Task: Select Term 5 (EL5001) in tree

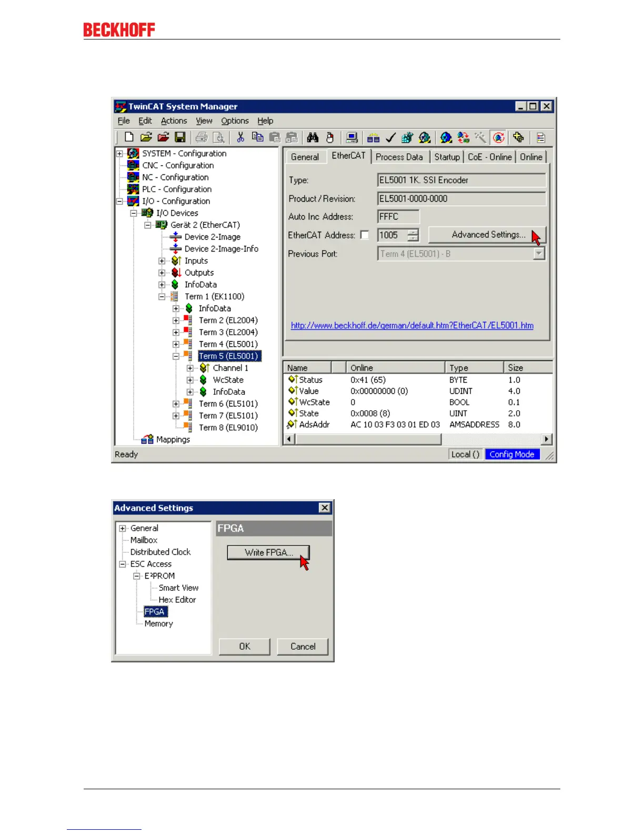Action: [228, 356]
